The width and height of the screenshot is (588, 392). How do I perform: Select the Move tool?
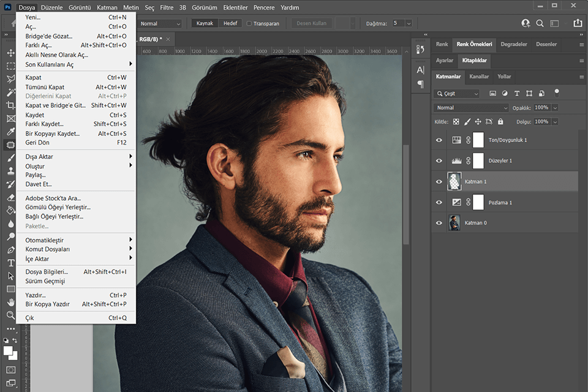click(10, 52)
